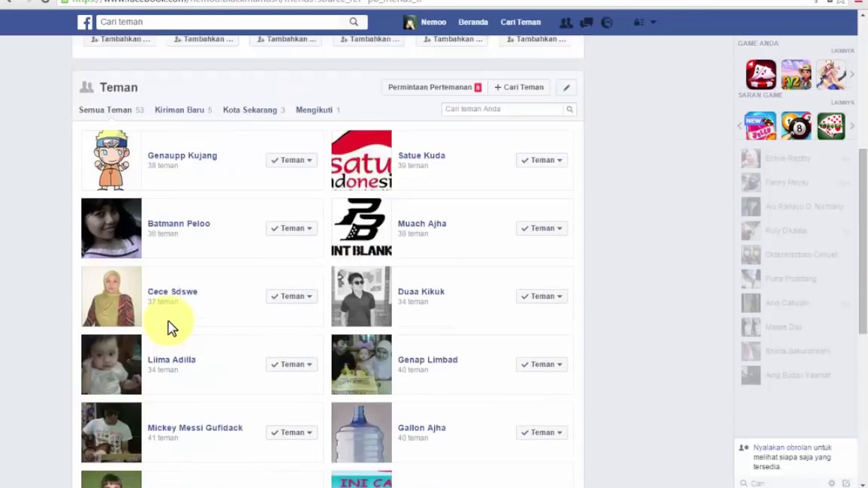Click Lainnya link beside Game Anda
Screen dimensions: 868x488
click(x=843, y=51)
